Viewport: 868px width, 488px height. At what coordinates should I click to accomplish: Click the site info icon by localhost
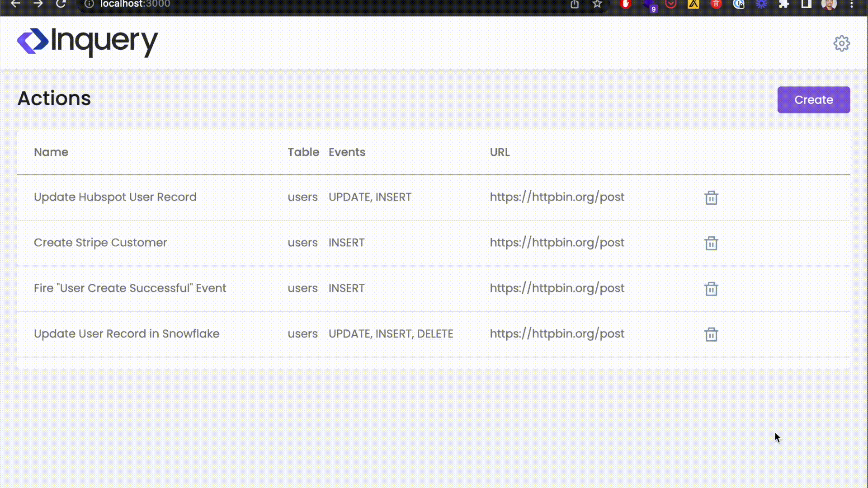coord(89,4)
